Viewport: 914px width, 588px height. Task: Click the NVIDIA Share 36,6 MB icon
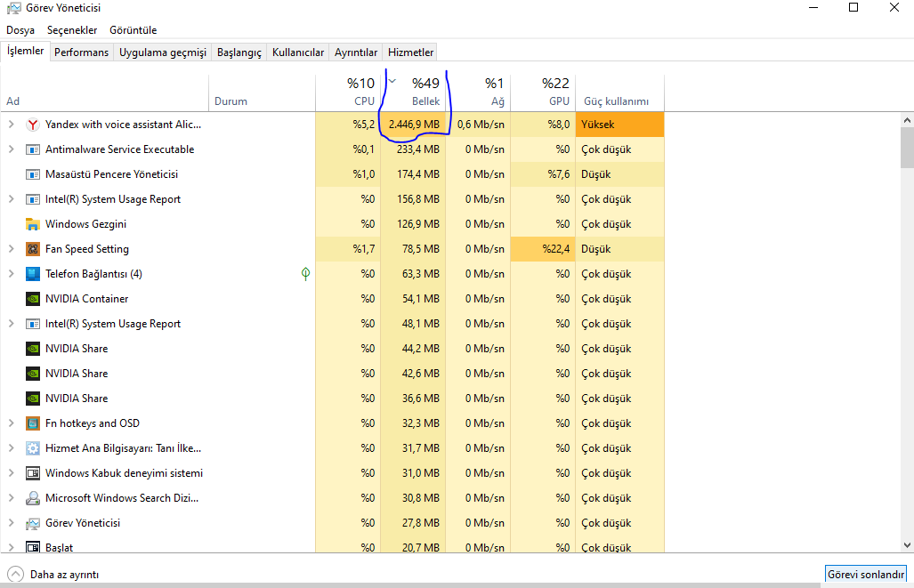click(x=33, y=399)
